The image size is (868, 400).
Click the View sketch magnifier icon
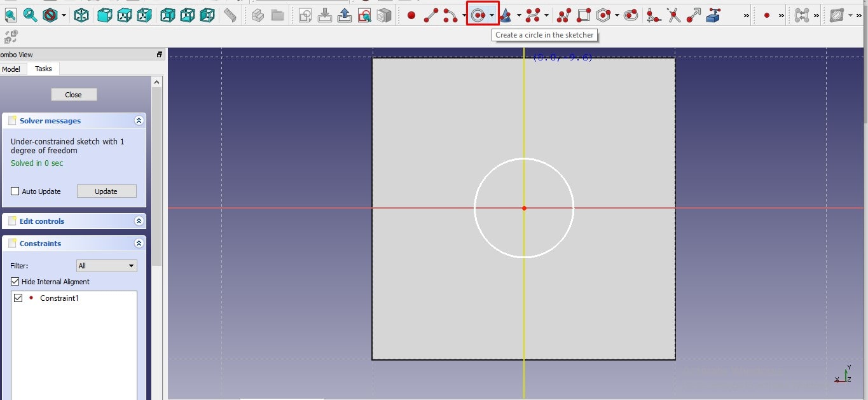364,15
